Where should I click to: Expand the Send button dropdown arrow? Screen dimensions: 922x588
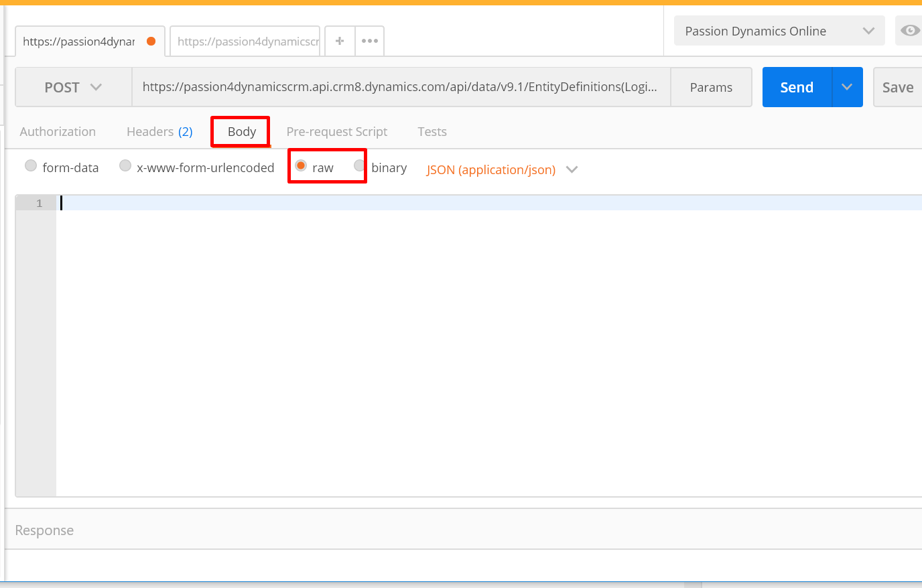click(x=847, y=87)
